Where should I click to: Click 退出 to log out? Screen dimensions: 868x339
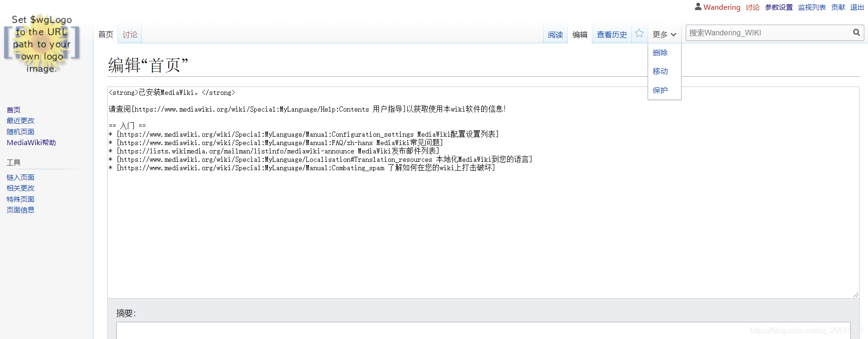pyautogui.click(x=857, y=7)
